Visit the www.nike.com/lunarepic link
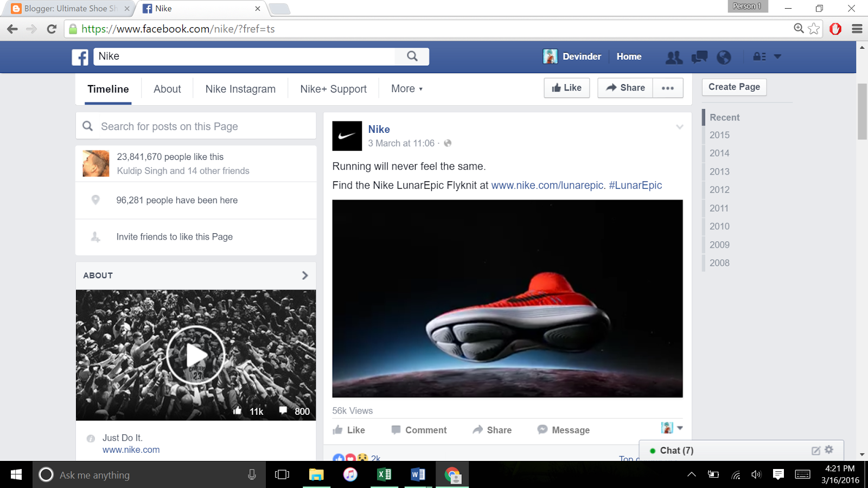This screenshot has width=868, height=488. click(546, 185)
